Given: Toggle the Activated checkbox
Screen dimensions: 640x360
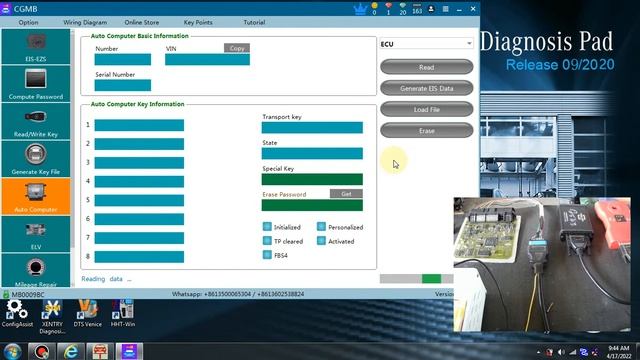Looking at the screenshot, I should coord(321,241).
